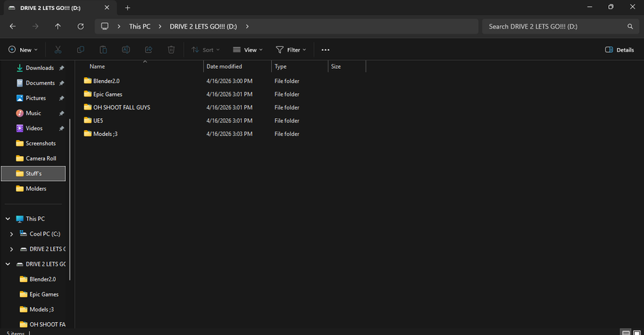Click the Rename icon in toolbar
The height and width of the screenshot is (335, 644).
click(x=126, y=50)
